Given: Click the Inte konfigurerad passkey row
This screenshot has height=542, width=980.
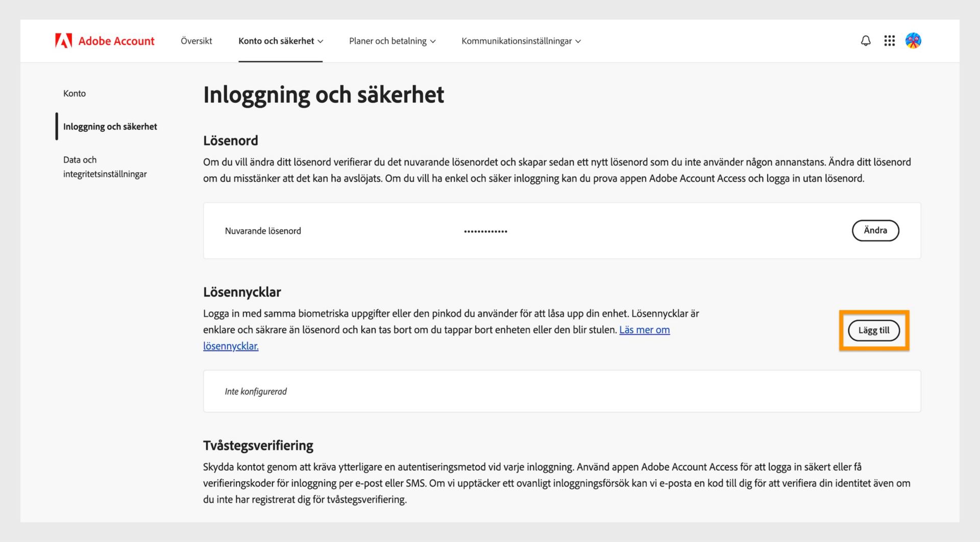Looking at the screenshot, I should 256,391.
